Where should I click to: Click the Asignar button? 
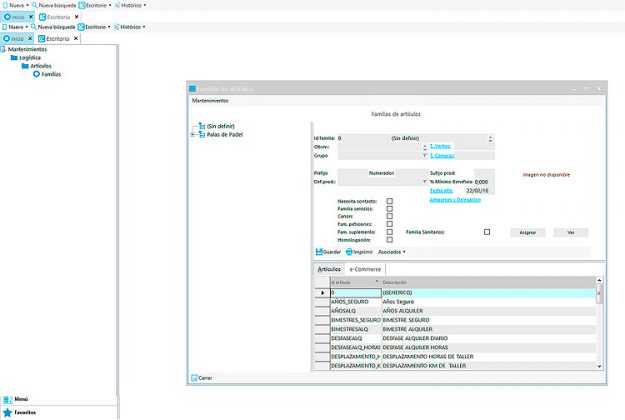click(528, 232)
